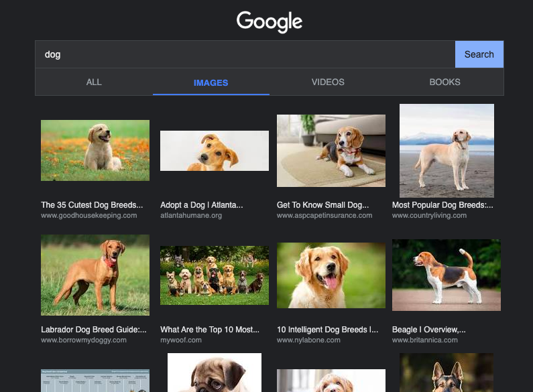Open 'Get To Know Small Dog...' link
The width and height of the screenshot is (533, 392).
pyautogui.click(x=322, y=205)
